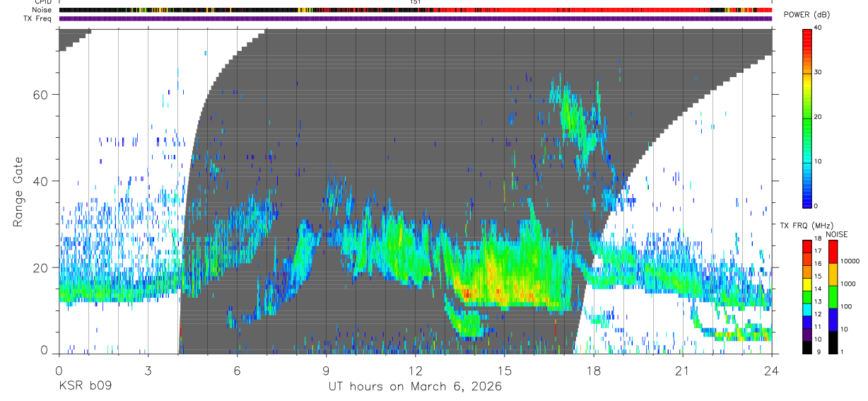Click '15' on the TX frequency scale
Screen dimensions: 868x401
[x=818, y=277]
